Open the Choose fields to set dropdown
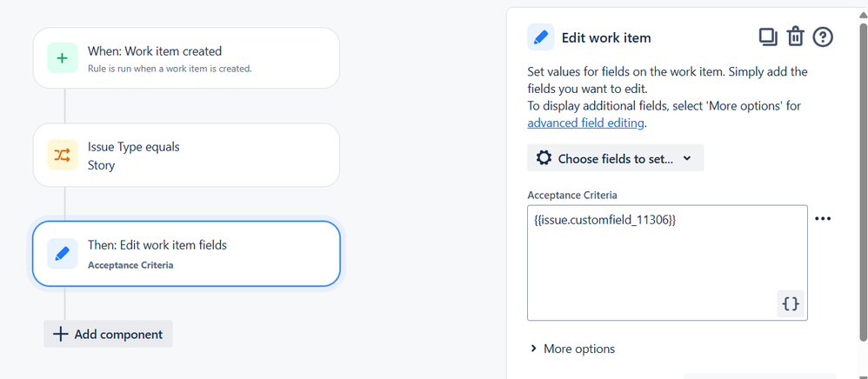868x379 pixels. point(615,158)
